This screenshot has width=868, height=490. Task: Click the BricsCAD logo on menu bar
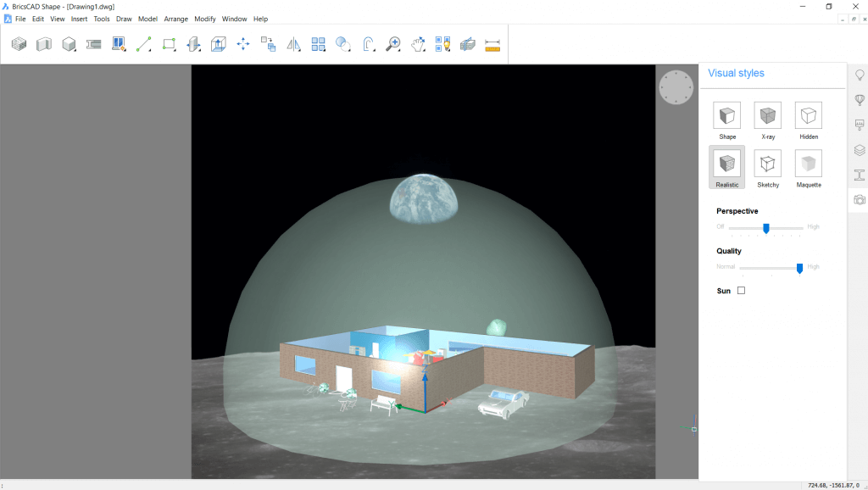[x=8, y=19]
